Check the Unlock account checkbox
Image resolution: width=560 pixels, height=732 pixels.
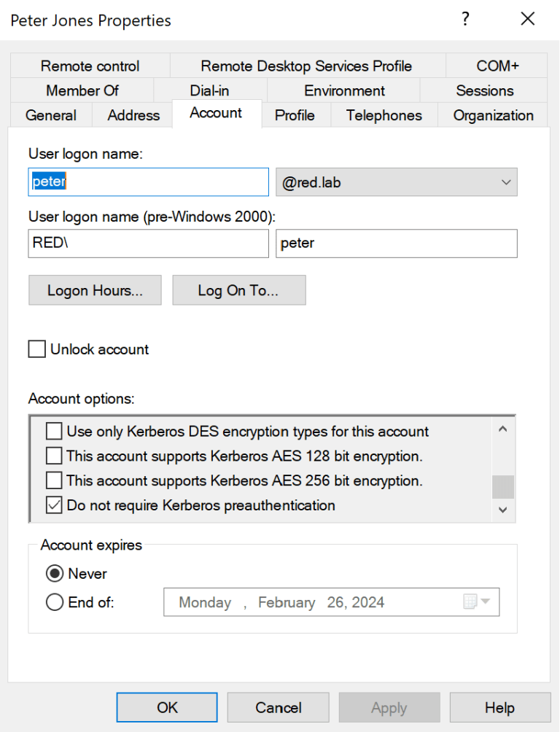(37, 349)
